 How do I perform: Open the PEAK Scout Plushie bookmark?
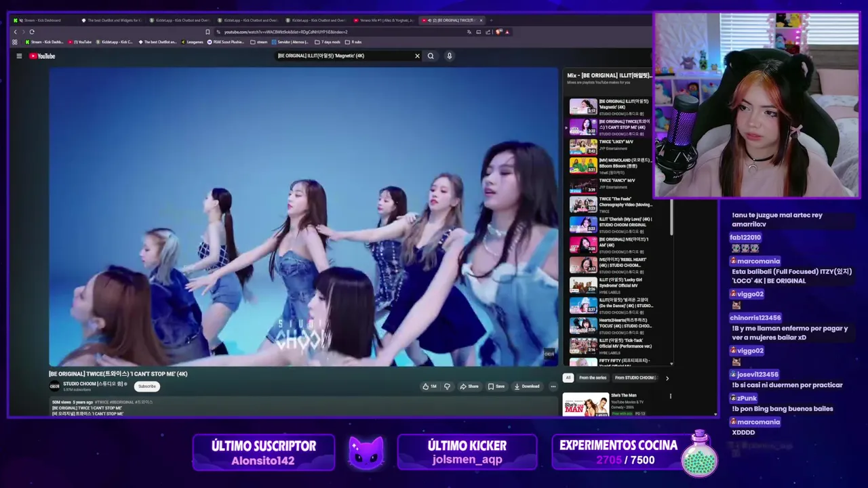(226, 42)
